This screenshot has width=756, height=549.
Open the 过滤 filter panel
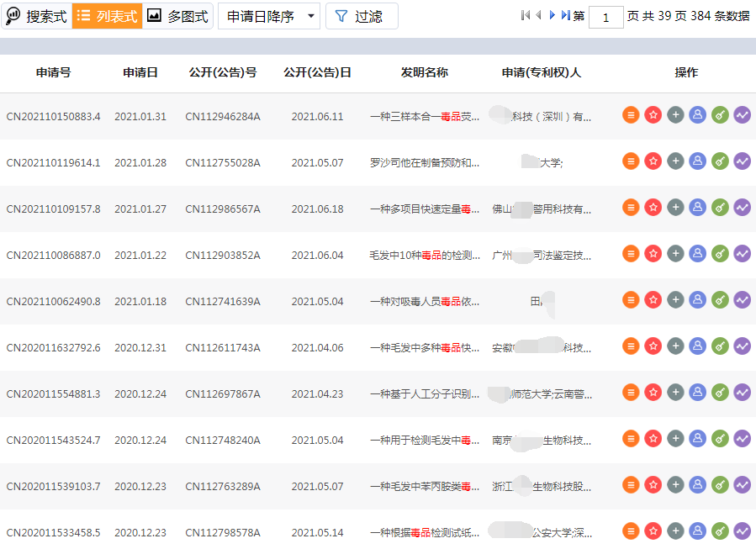(x=360, y=15)
